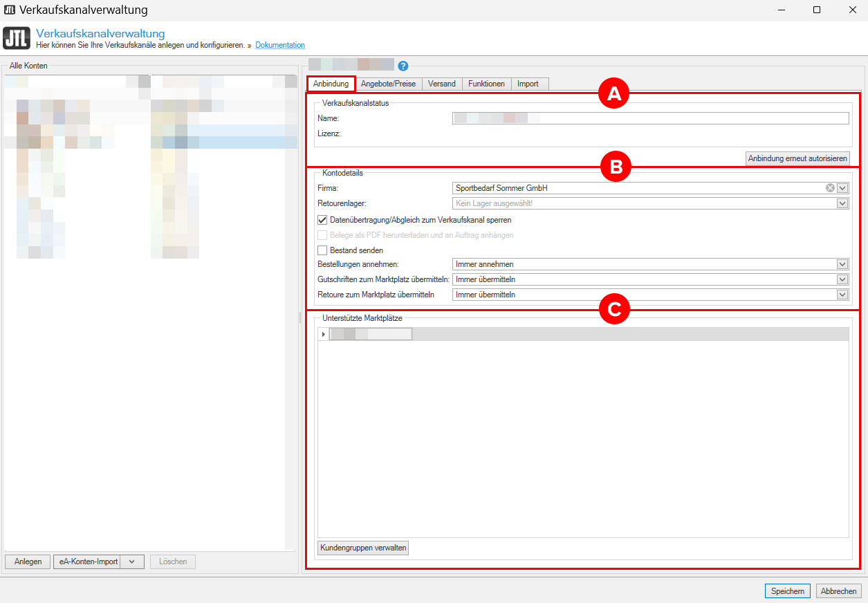Open the Retoure zum Marktplatz übermitteln dropdown
The height and width of the screenshot is (603, 868).
coord(842,295)
